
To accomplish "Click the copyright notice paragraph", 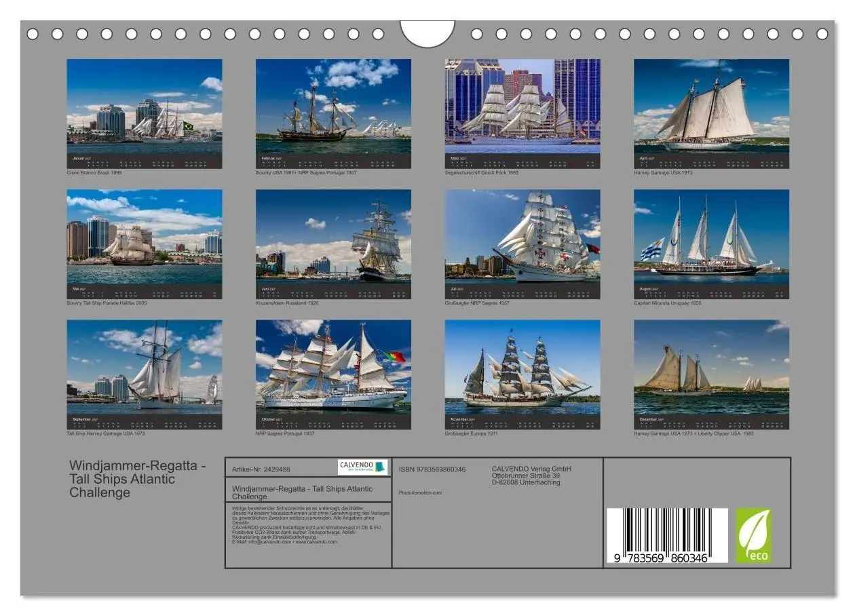I will point(311,516).
